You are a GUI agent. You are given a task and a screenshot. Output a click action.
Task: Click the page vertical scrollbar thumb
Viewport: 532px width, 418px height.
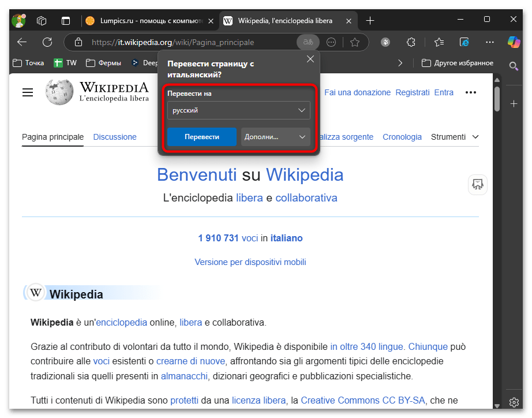click(497, 99)
